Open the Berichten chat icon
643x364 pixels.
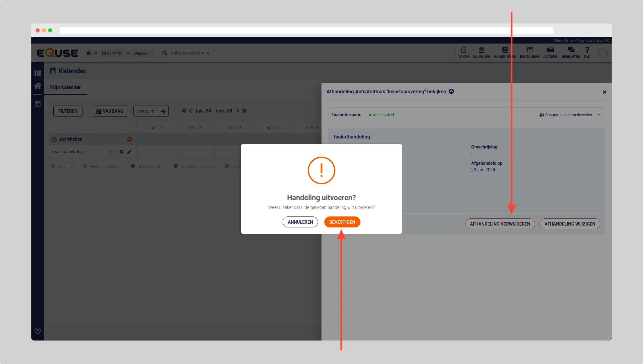point(571,52)
